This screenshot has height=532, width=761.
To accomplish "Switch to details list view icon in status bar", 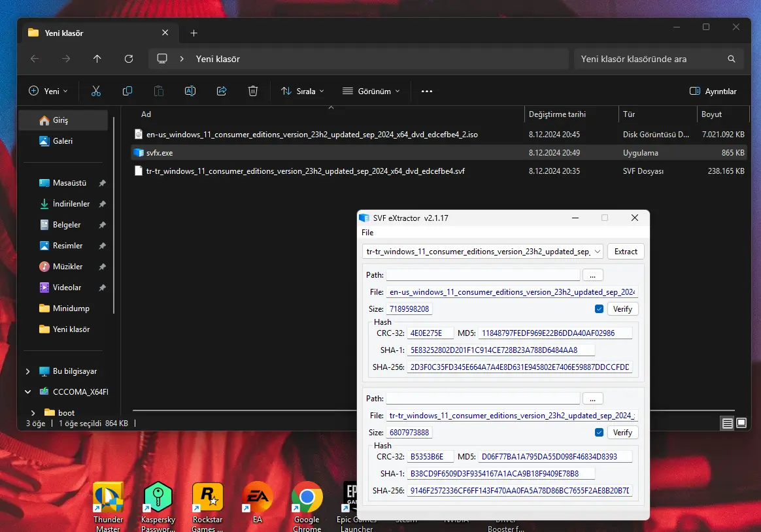I will [x=727, y=424].
